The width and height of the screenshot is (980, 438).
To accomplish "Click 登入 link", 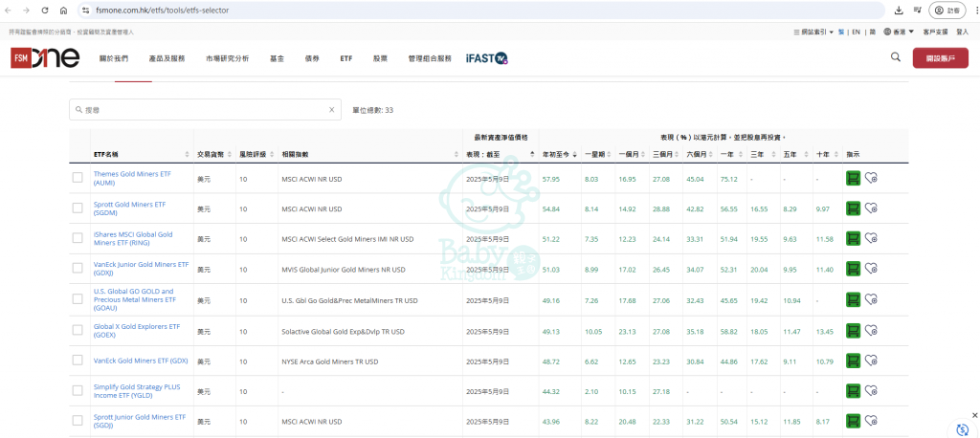I will tap(963, 32).
